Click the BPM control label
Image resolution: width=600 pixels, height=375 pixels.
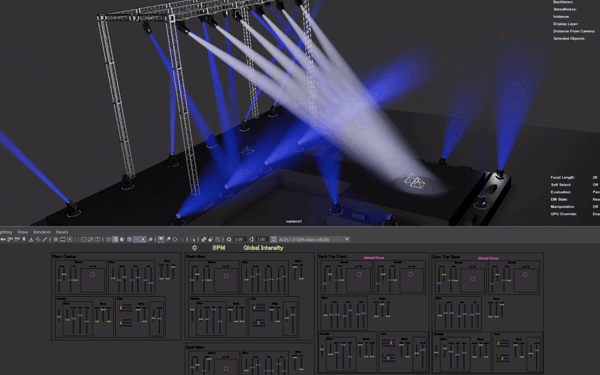[218, 248]
